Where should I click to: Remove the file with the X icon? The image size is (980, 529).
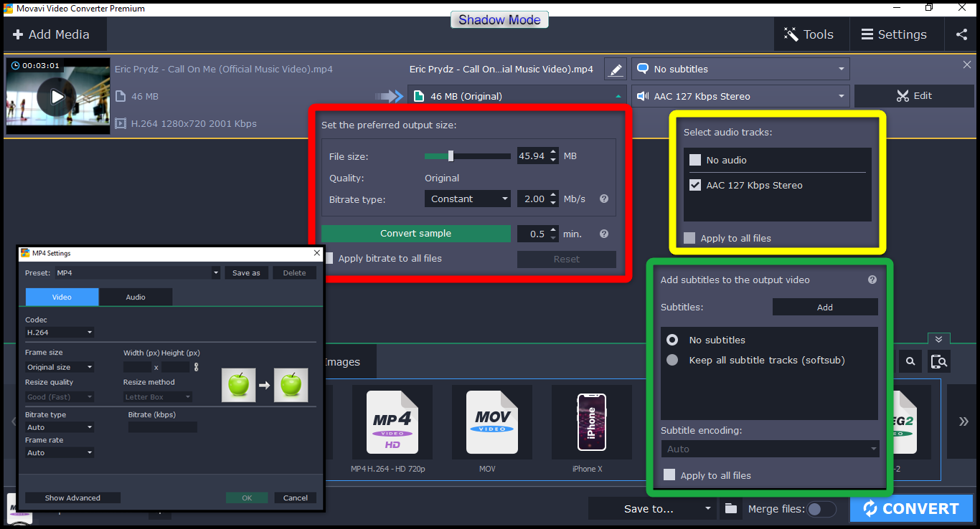[x=966, y=65]
